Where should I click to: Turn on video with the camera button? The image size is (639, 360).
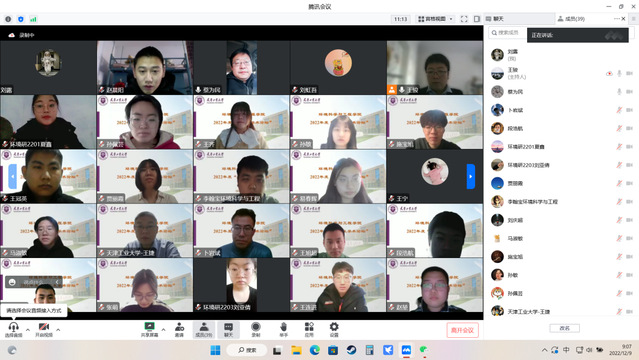44,327
